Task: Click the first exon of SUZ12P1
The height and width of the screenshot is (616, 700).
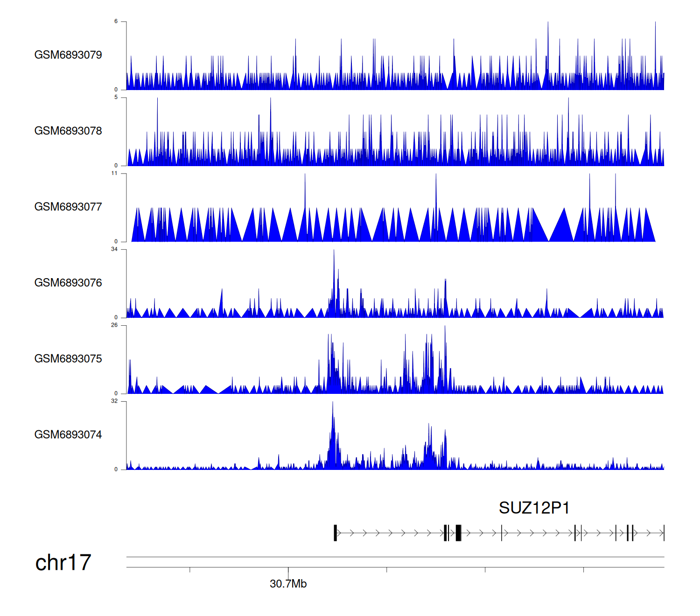Action: click(335, 533)
